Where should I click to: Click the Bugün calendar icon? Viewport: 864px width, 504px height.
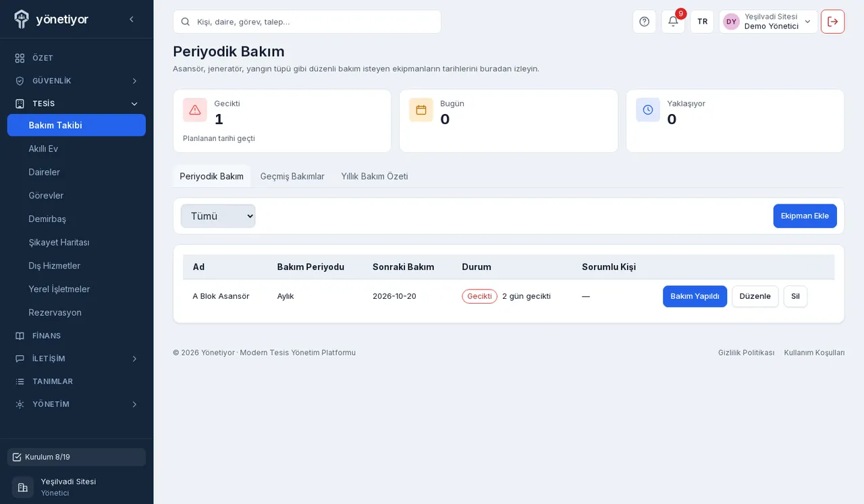(421, 110)
